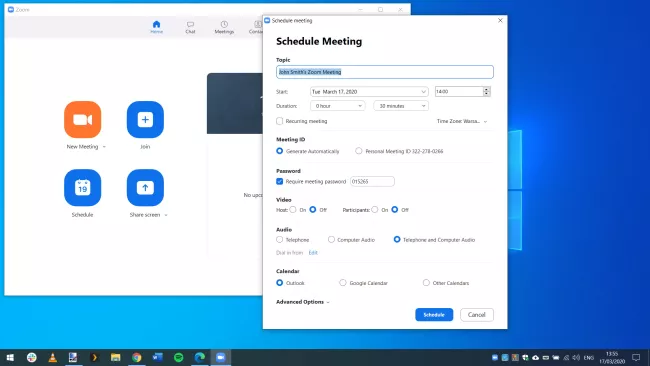
Task: Go to the Home tab in Zoom
Action: coord(156,27)
